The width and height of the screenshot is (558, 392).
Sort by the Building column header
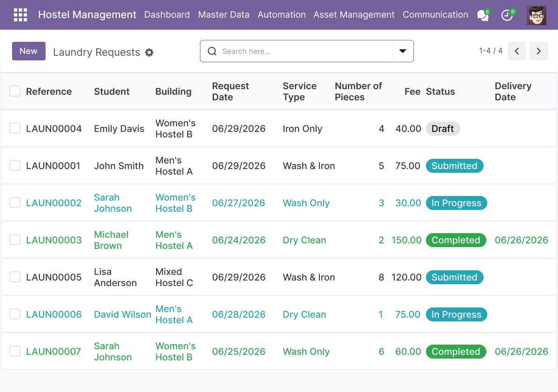pyautogui.click(x=173, y=91)
